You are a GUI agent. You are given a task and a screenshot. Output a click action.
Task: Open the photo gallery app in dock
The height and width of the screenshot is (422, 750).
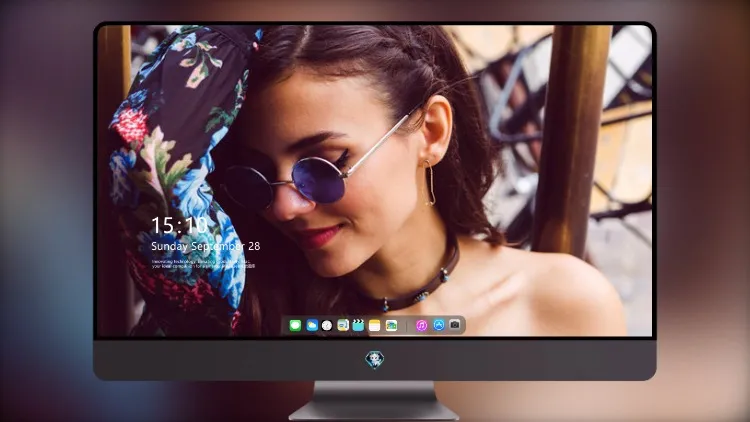pyautogui.click(x=391, y=325)
